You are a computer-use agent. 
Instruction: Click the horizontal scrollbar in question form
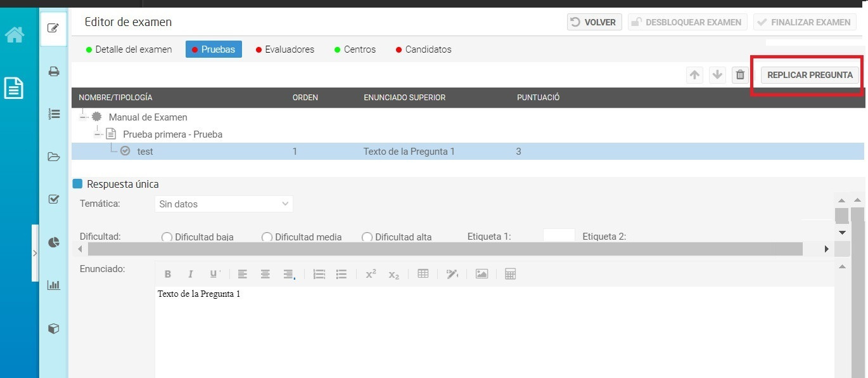444,249
